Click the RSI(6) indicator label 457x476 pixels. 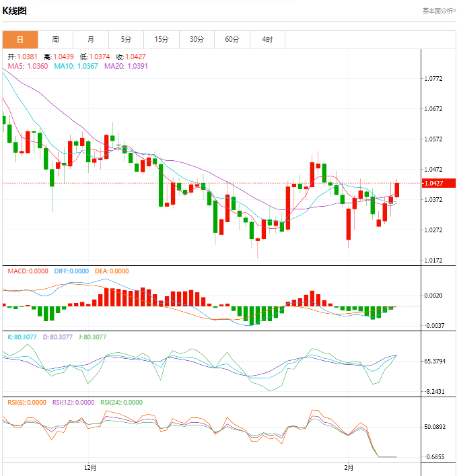27,403
